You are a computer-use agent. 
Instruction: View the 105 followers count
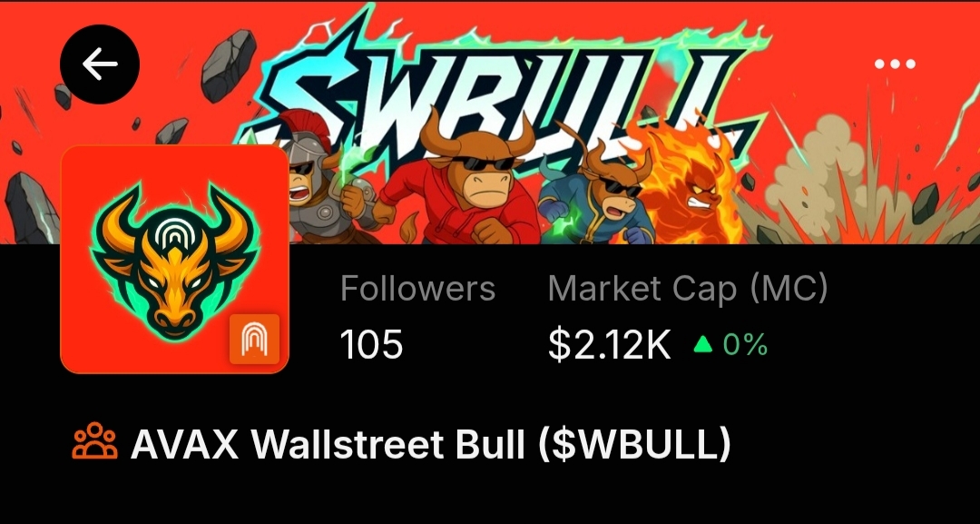[x=371, y=344]
